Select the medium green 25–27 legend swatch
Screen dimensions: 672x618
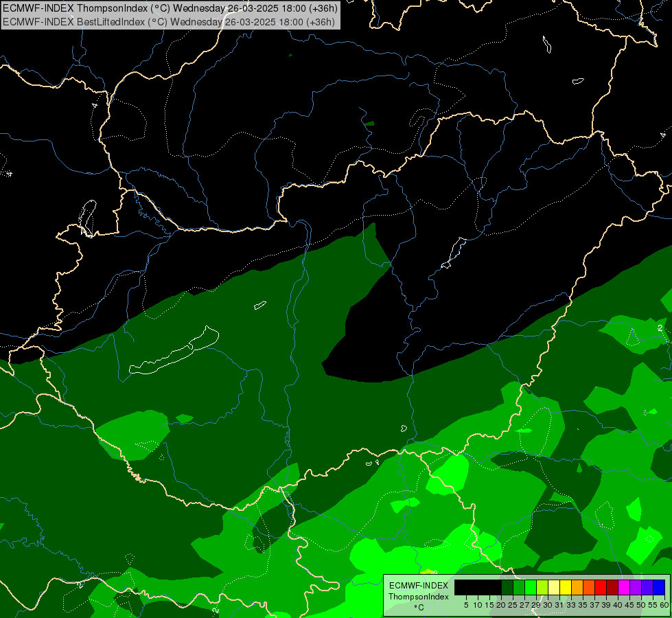tap(519, 587)
